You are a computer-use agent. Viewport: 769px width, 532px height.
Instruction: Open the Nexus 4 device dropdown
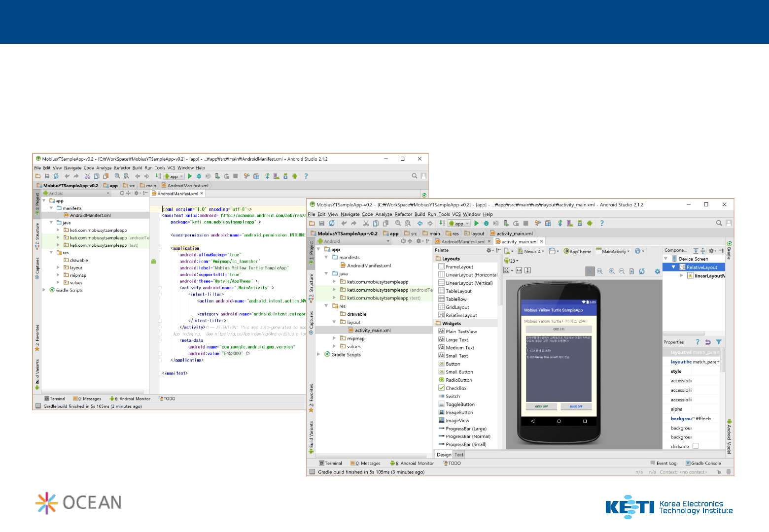coord(531,251)
